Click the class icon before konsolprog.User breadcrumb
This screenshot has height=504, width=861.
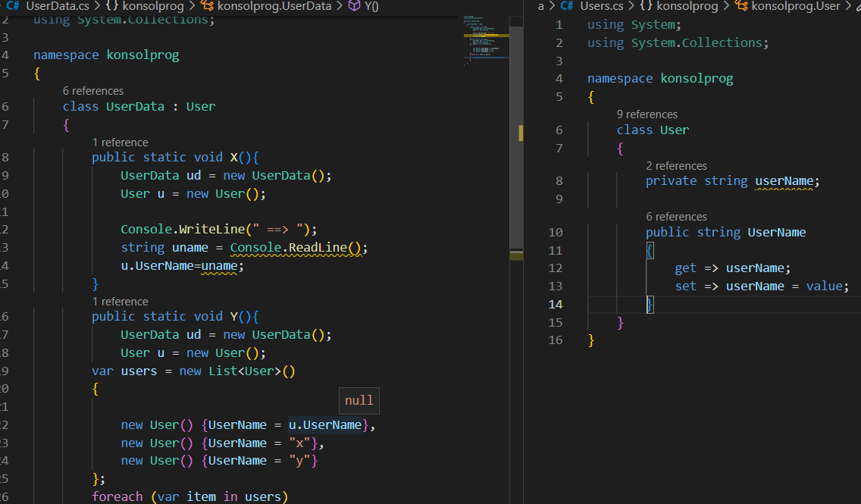pyautogui.click(x=741, y=6)
